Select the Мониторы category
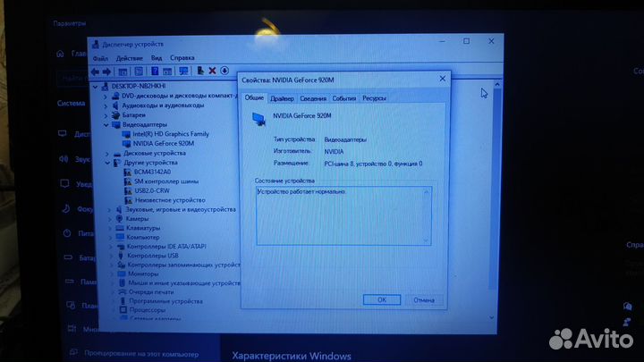Image resolution: width=644 pixels, height=362 pixels. [x=143, y=274]
